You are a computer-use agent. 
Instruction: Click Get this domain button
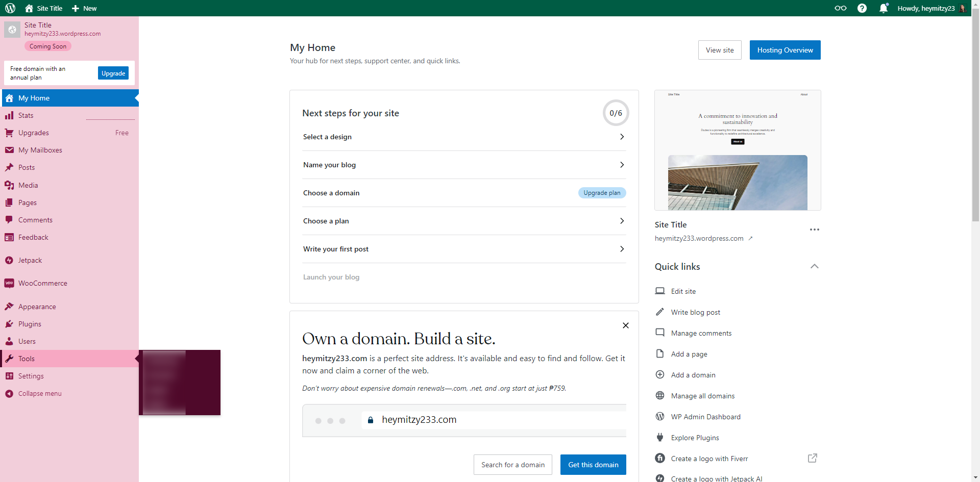pos(593,465)
